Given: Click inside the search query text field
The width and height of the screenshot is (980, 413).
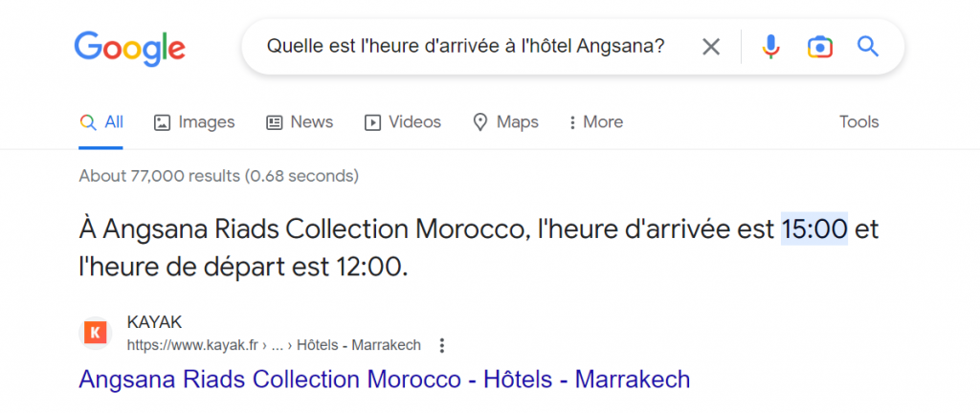Looking at the screenshot, I should tap(464, 47).
